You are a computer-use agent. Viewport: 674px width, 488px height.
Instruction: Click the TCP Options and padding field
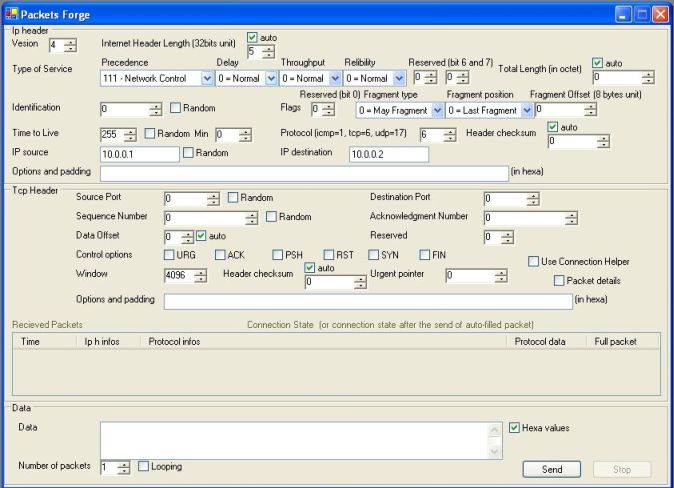click(x=368, y=301)
